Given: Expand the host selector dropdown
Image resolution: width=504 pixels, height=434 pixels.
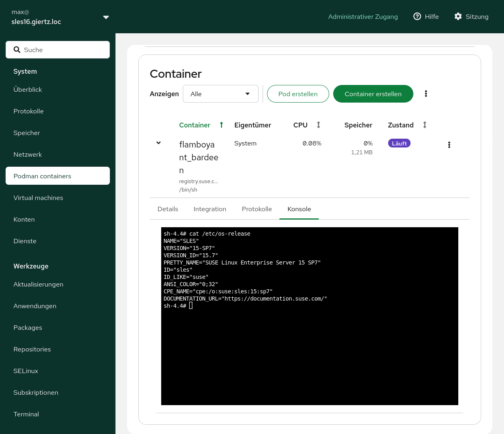Looking at the screenshot, I should pyautogui.click(x=106, y=17).
